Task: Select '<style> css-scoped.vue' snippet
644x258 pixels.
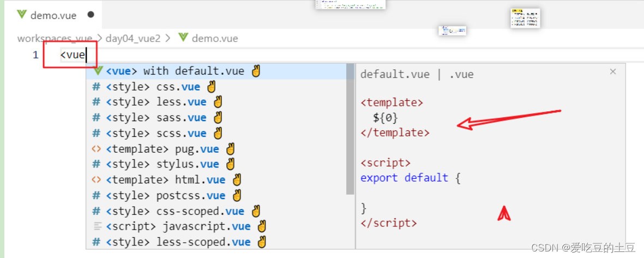Action: click(174, 211)
